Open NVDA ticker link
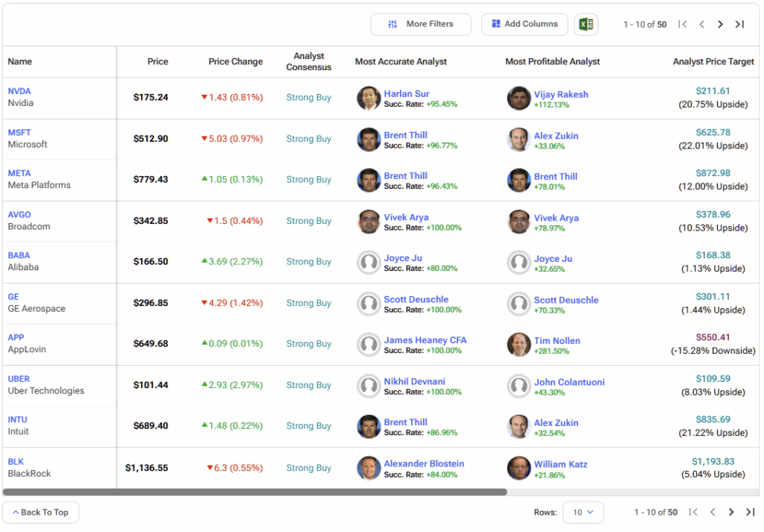 [x=19, y=91]
